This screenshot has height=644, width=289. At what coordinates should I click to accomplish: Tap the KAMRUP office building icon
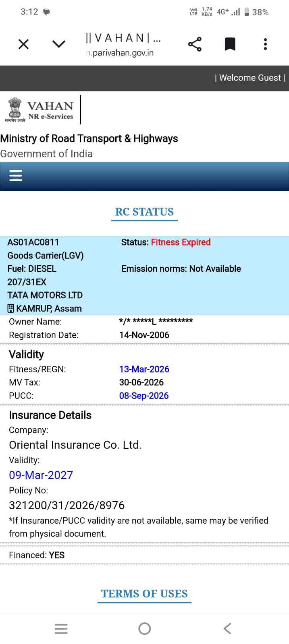11,309
